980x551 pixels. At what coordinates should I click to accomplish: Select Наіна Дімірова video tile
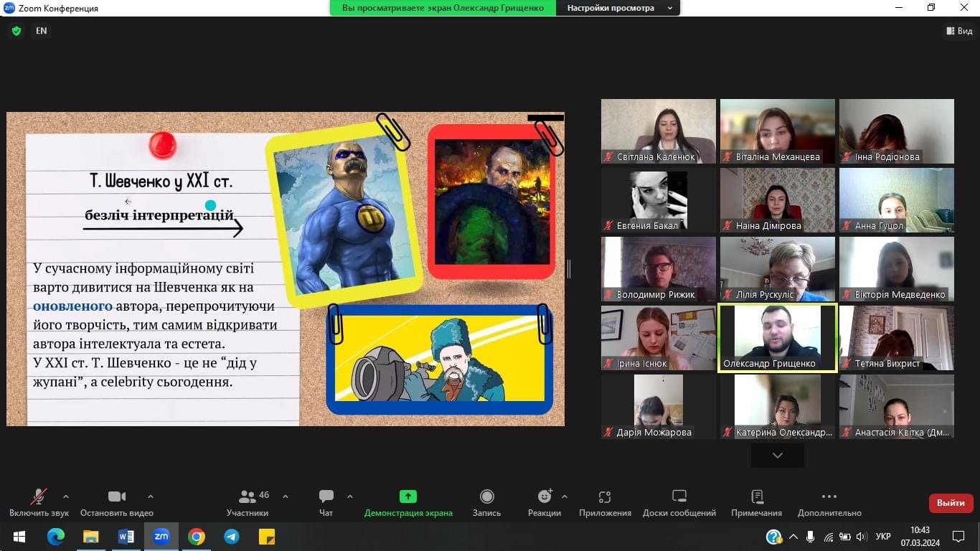[x=778, y=200]
